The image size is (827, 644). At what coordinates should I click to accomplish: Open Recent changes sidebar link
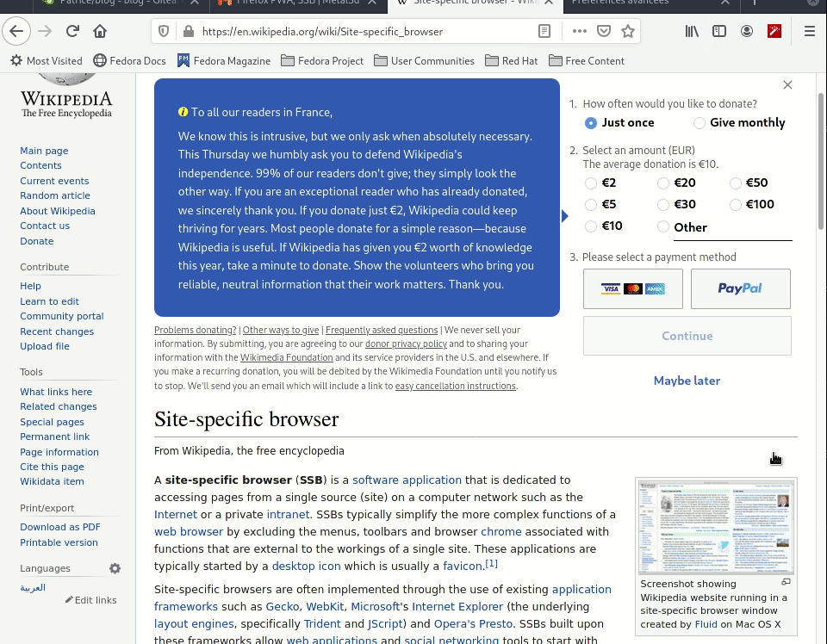tap(57, 331)
